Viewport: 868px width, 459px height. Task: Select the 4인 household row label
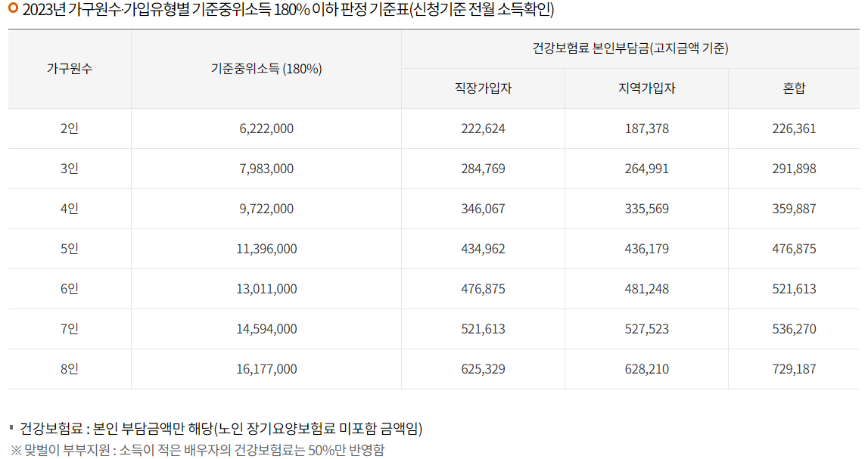pos(69,209)
